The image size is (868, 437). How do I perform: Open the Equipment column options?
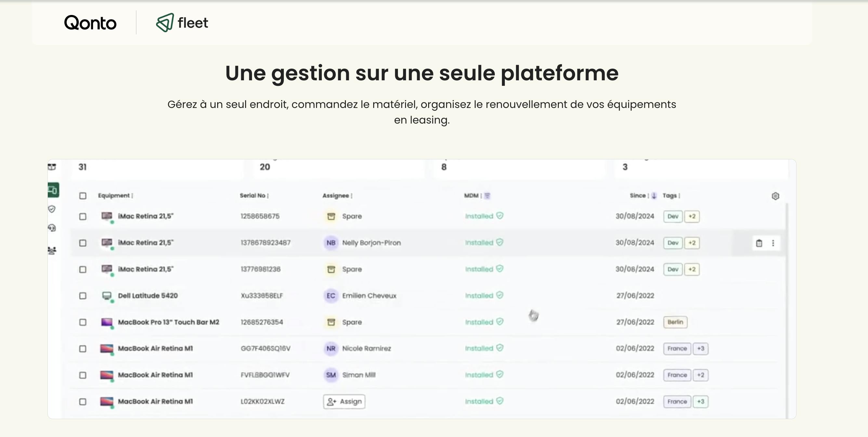pos(132,196)
